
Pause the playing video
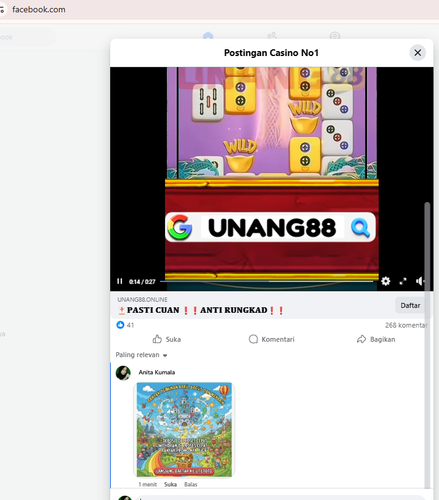[x=120, y=281]
